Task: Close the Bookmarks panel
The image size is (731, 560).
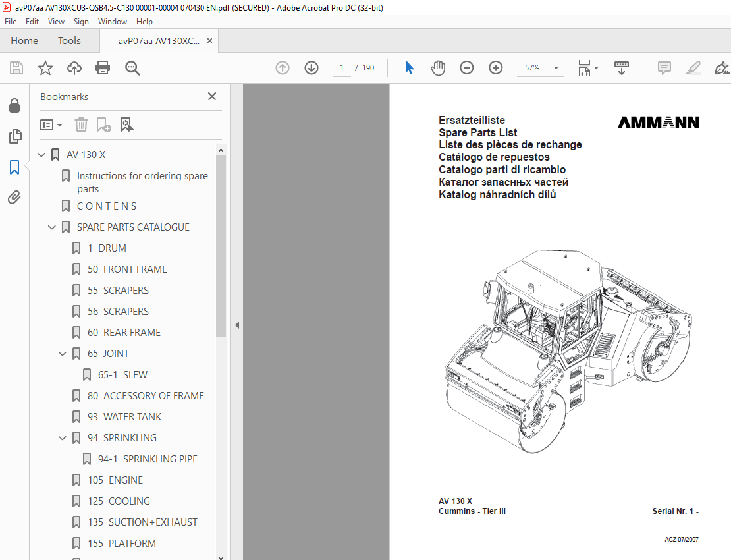Action: tap(212, 97)
